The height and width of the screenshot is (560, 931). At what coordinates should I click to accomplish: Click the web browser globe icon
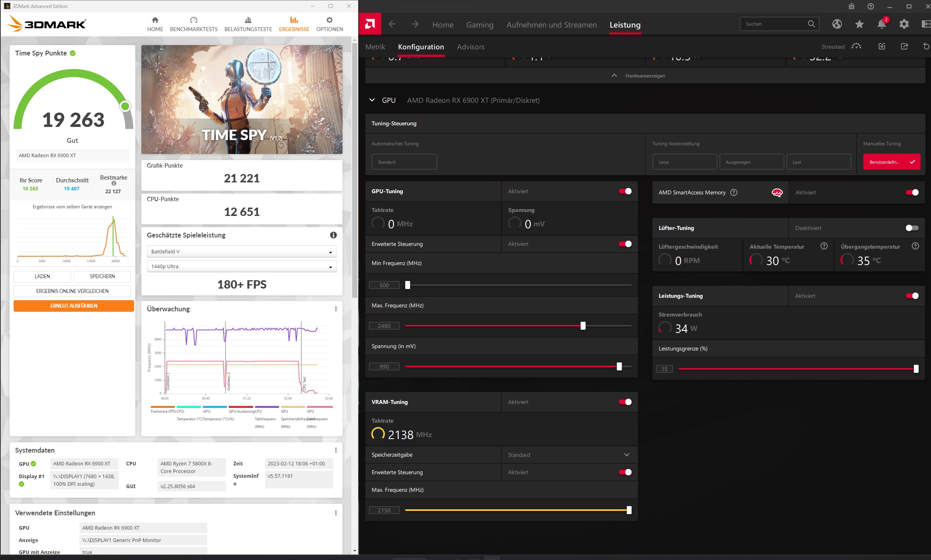tap(837, 24)
